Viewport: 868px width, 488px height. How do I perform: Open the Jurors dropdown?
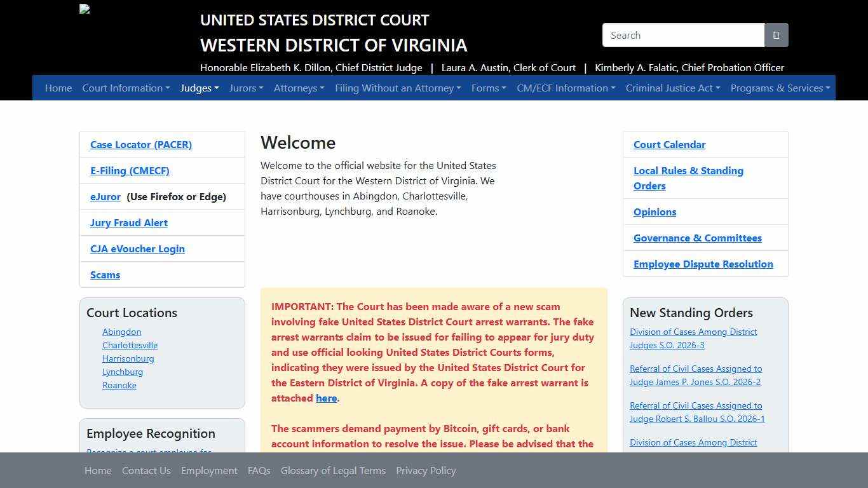click(x=246, y=88)
